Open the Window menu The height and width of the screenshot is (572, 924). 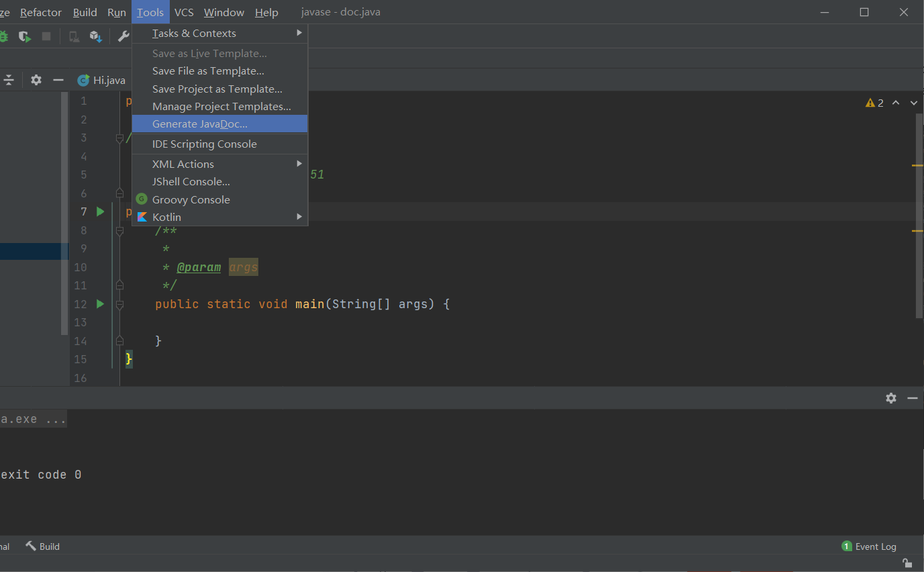[x=224, y=12]
